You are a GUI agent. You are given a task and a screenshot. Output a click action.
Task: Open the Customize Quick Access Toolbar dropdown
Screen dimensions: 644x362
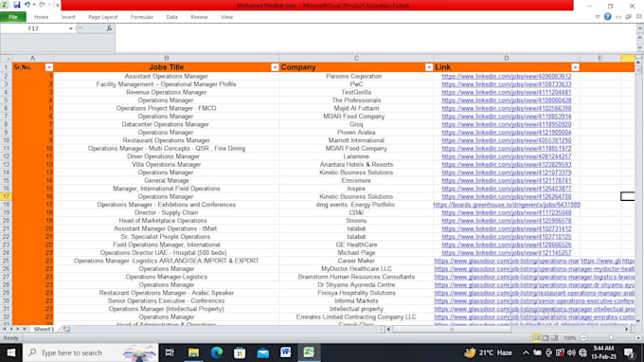57,5
